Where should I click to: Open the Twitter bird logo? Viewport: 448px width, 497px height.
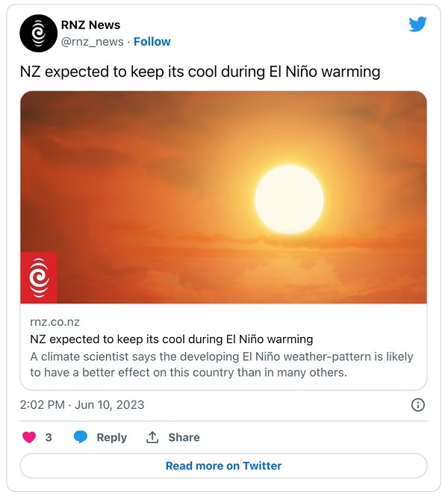418,25
